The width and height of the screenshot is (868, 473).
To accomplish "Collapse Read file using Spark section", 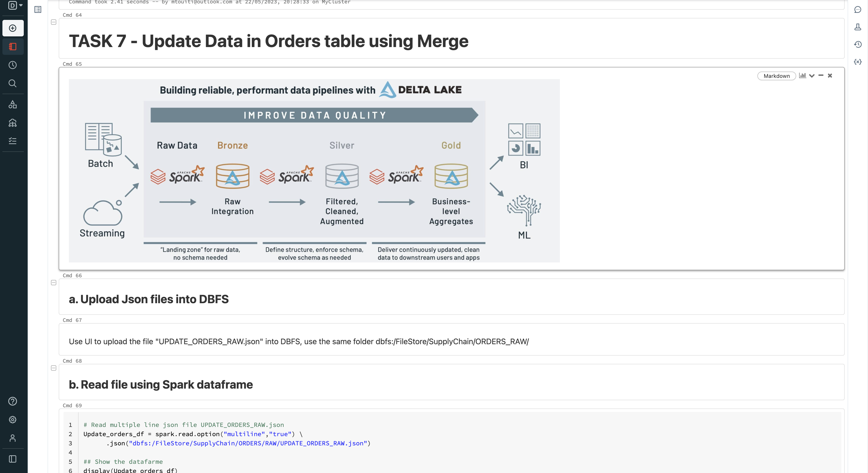I will click(54, 368).
